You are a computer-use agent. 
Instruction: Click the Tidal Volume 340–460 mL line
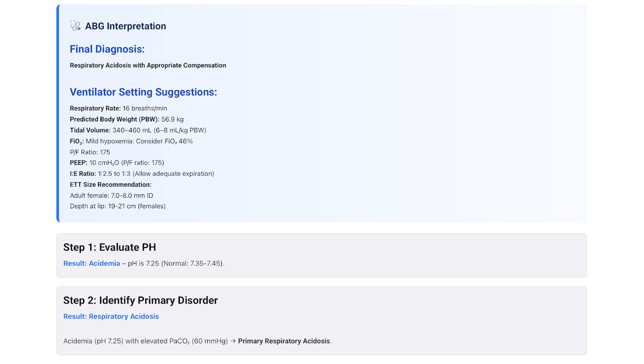coord(138,130)
